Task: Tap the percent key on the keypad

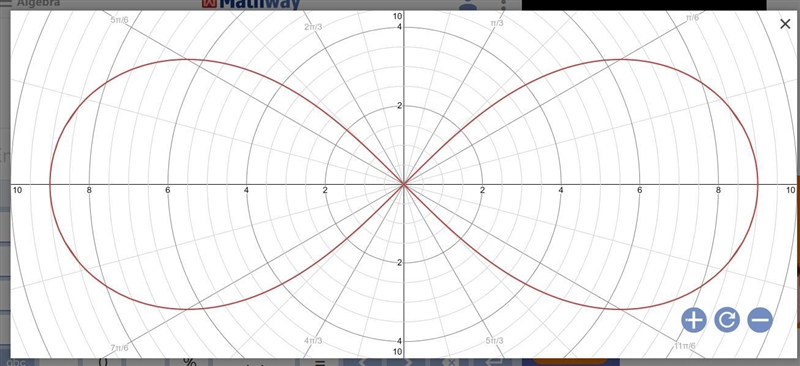Action: click(x=190, y=362)
